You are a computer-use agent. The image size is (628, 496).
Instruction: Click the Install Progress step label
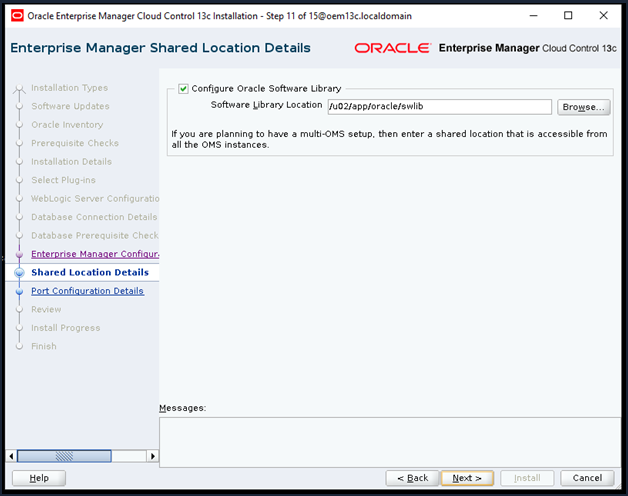pos(66,328)
